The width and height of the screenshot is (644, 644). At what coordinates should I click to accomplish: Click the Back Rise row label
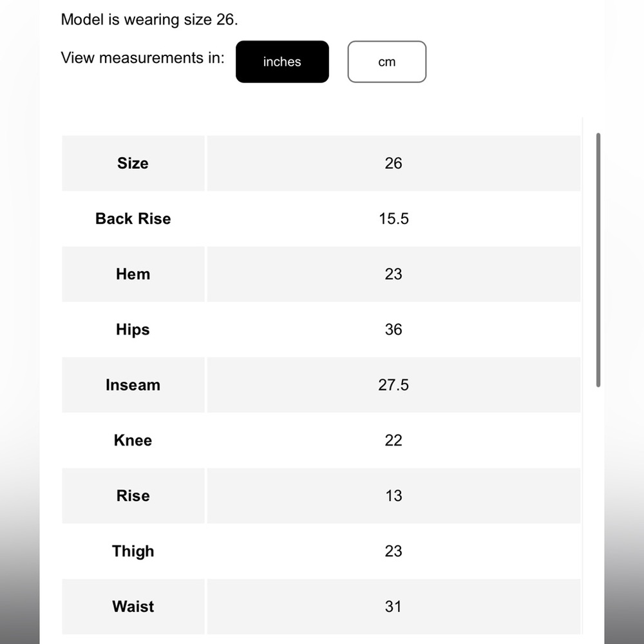pos(133,218)
